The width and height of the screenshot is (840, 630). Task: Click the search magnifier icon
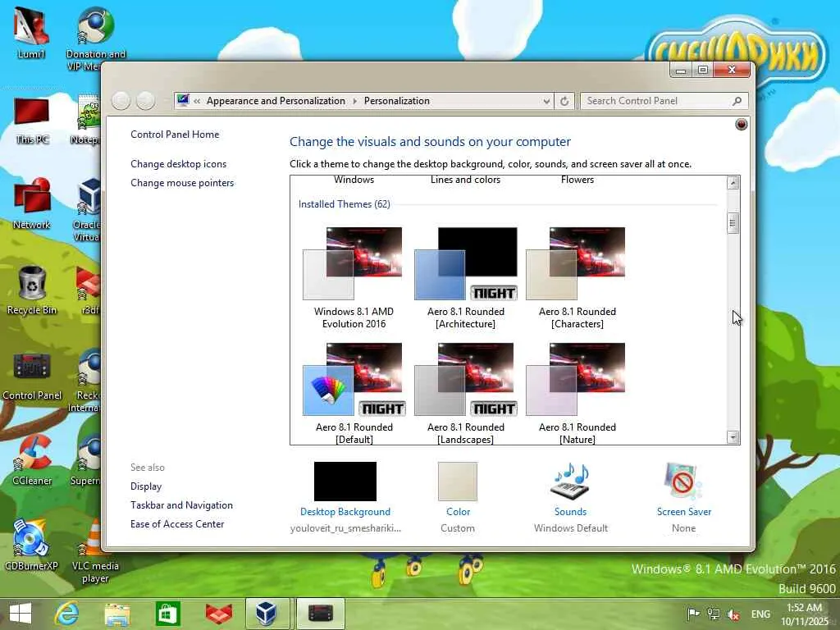point(737,101)
